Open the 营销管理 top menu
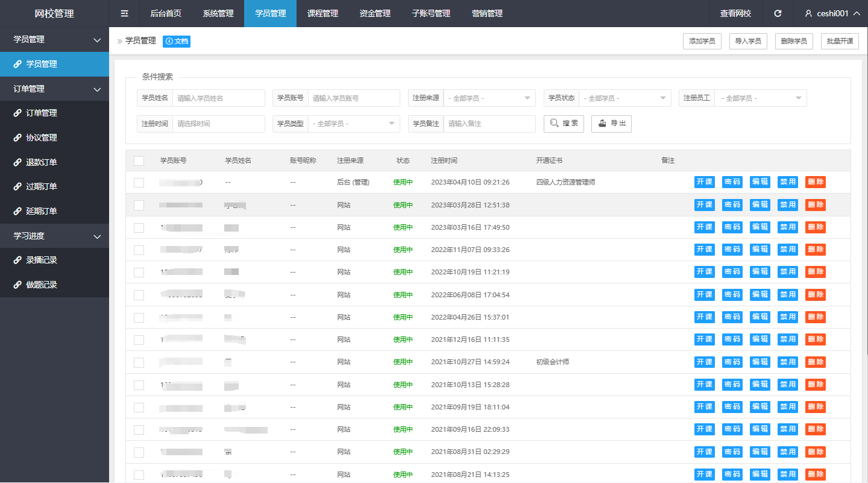 pyautogui.click(x=486, y=13)
